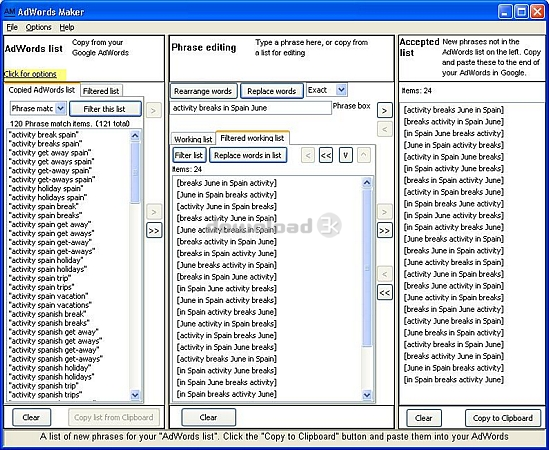Image resolution: width=549 pixels, height=450 pixels.
Task: Select [June breaks activity in Spain] in the working list
Action: 227,265
